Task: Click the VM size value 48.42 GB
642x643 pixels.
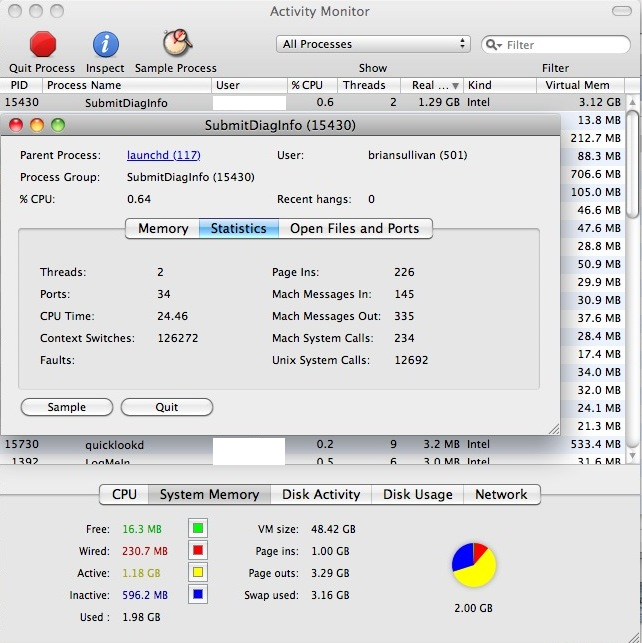Action: point(333,529)
